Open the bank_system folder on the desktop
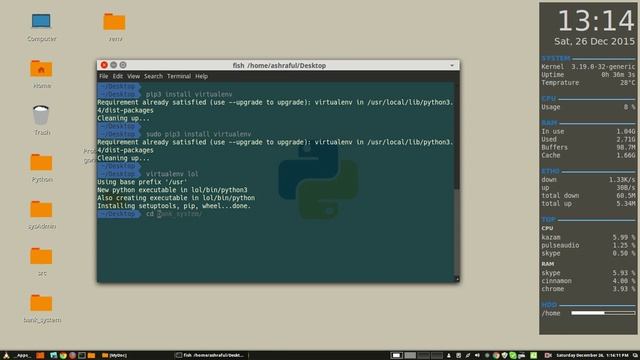 42,309
